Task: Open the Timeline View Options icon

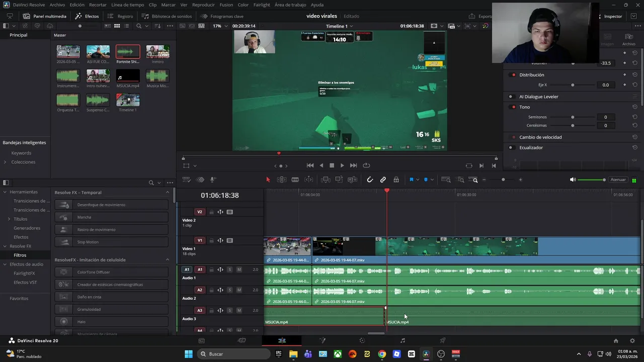Action: click(x=187, y=179)
